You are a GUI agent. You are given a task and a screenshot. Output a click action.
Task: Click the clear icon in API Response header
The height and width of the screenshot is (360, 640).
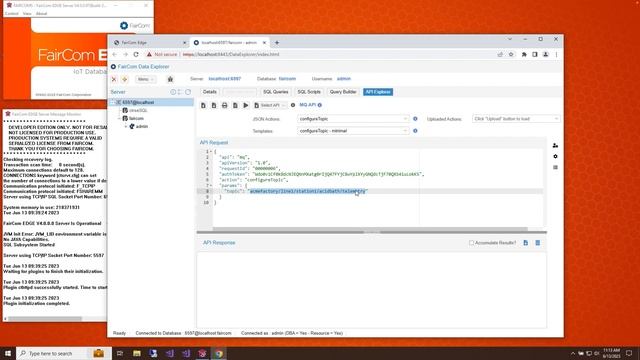(538, 243)
